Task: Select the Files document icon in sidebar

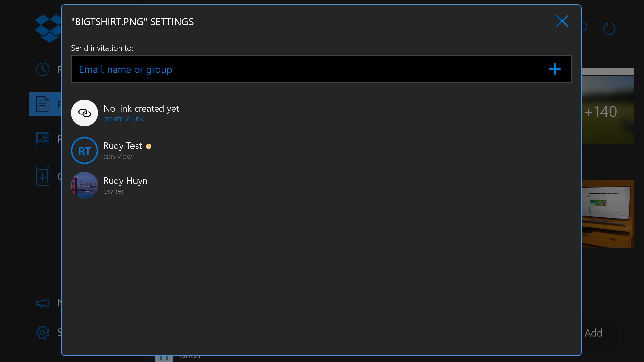Action: pos(43,104)
